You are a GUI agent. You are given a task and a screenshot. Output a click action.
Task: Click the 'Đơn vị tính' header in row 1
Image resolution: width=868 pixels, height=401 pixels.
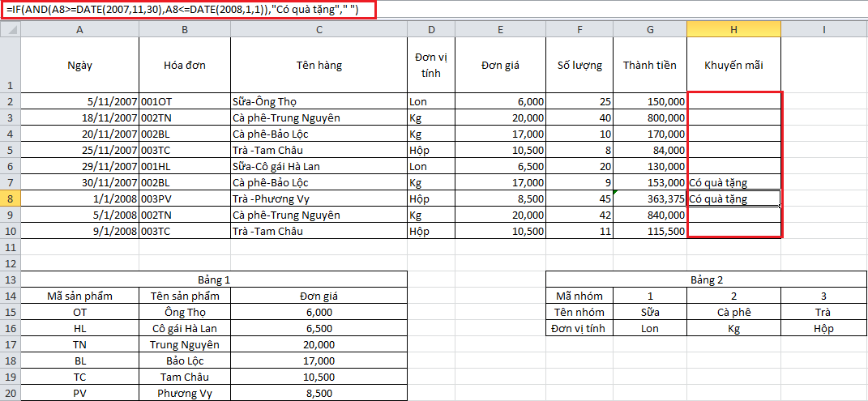(x=430, y=65)
